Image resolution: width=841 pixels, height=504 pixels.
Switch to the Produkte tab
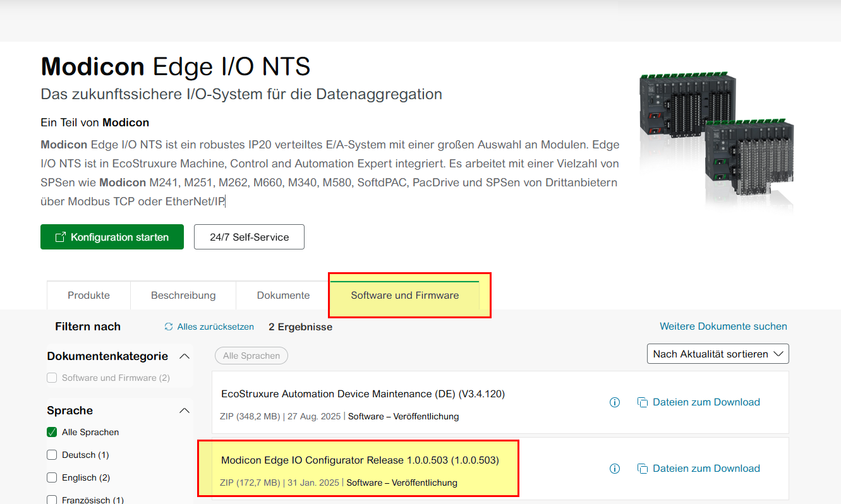88,296
